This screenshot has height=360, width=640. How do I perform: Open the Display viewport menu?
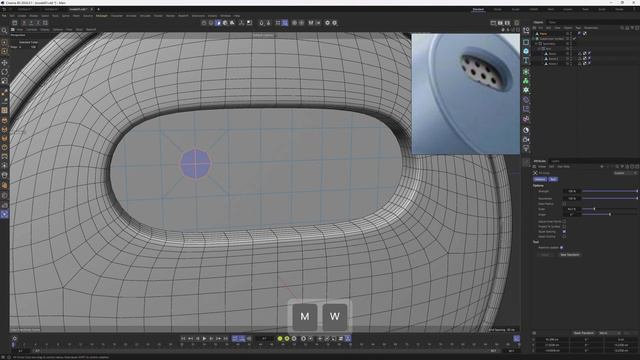(x=44, y=29)
